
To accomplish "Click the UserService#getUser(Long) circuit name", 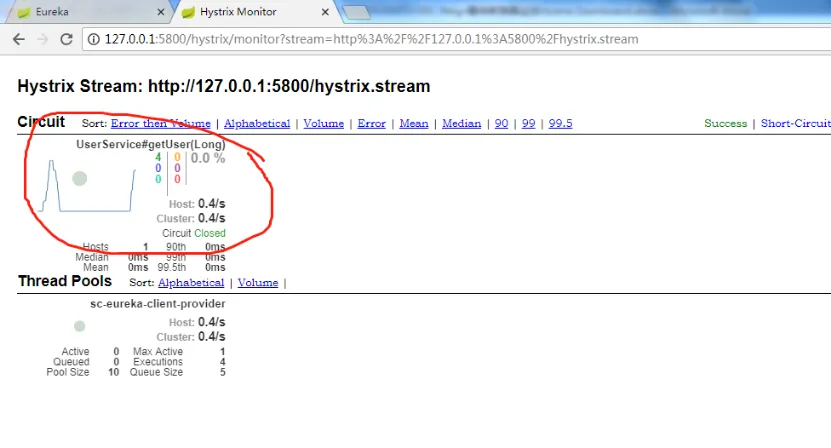I will (x=151, y=144).
